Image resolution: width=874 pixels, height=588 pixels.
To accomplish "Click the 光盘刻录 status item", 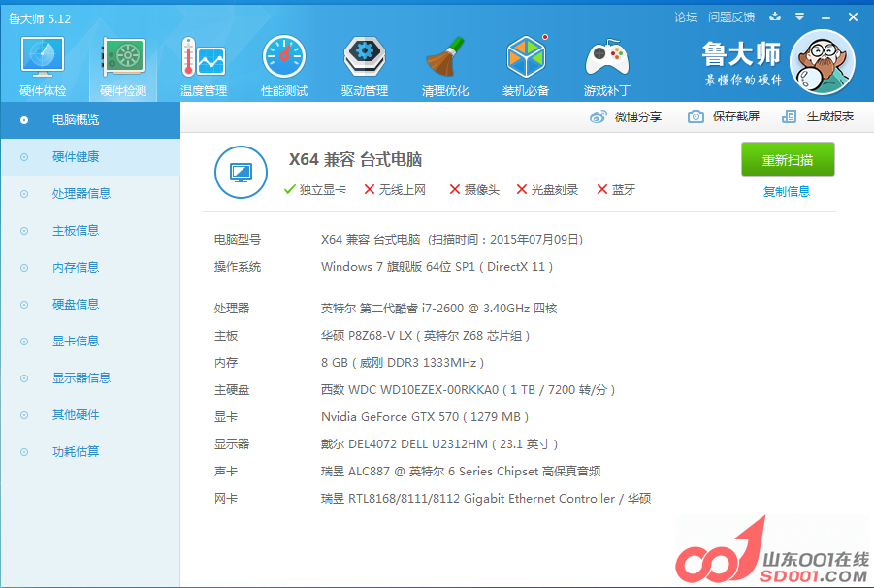I will [x=547, y=190].
